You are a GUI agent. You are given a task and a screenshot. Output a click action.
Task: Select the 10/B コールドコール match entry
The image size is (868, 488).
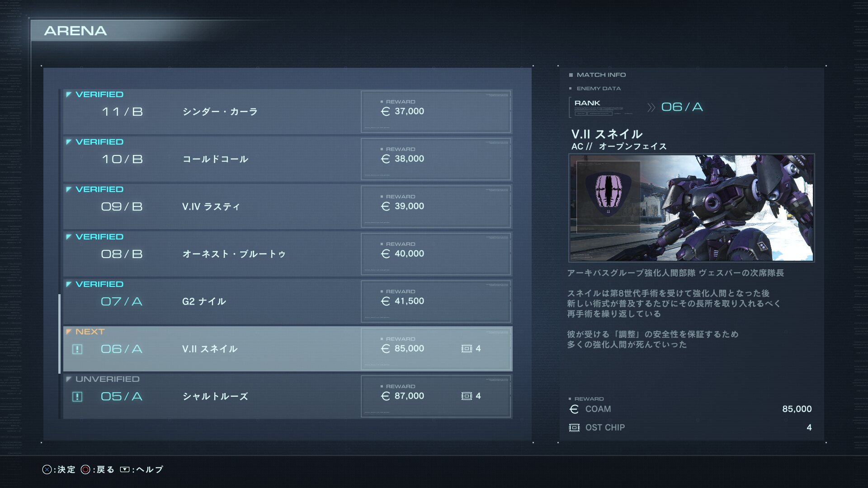pos(288,159)
